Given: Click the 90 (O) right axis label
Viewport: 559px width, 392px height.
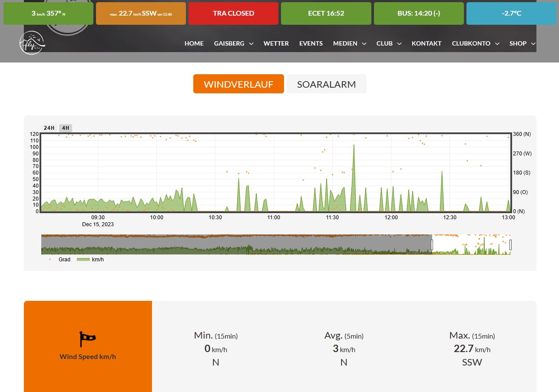Looking at the screenshot, I should (x=520, y=192).
